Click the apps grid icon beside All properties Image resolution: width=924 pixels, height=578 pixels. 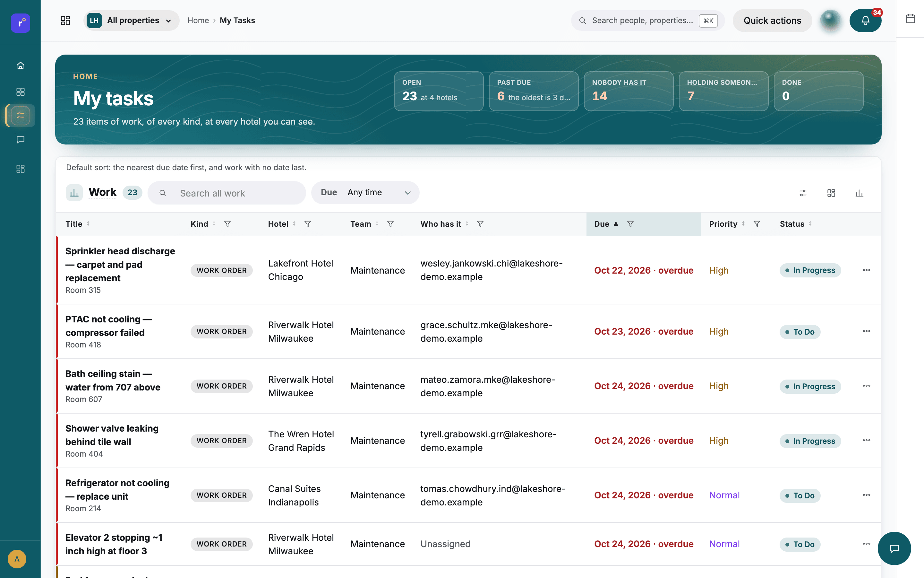tap(65, 21)
